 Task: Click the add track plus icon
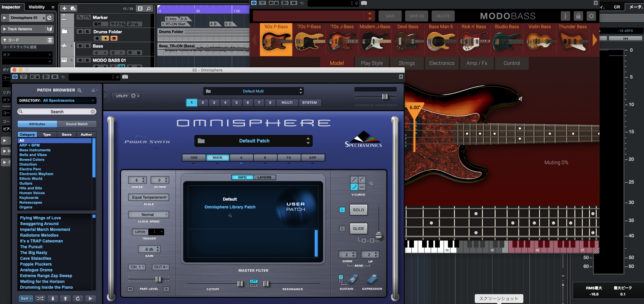point(64,8)
